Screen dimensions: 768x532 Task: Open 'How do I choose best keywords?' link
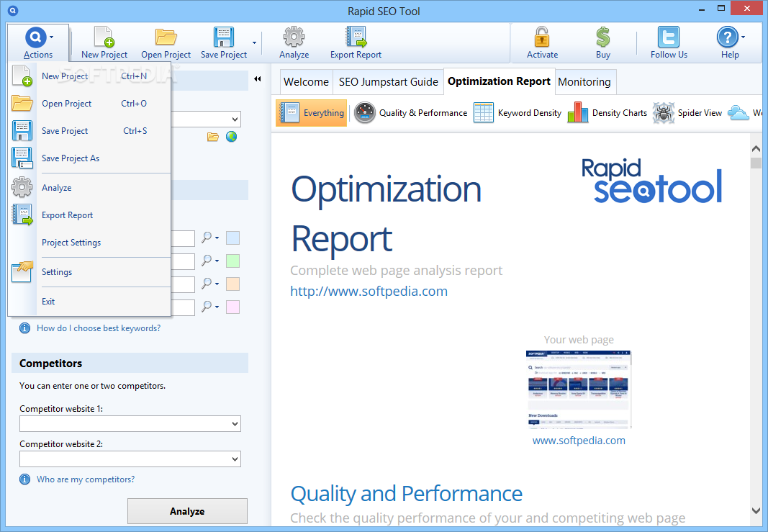click(x=99, y=328)
